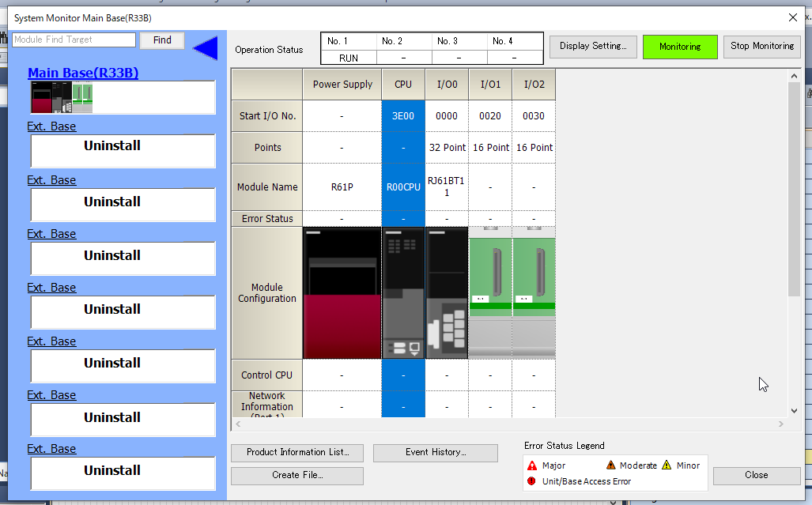The image size is (812, 505).
Task: Click the Moderate error legend icon
Action: click(611, 465)
